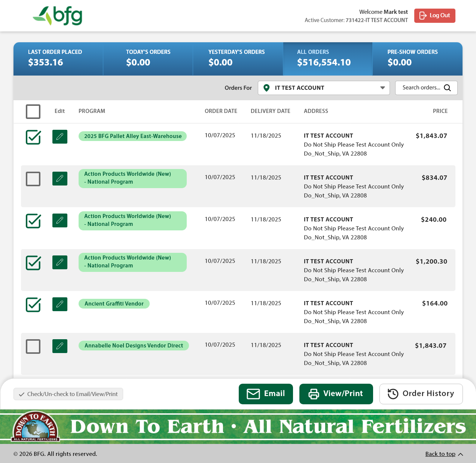Image resolution: width=476 pixels, height=463 pixels.
Task: Edit the Annabelle Noel Designs order
Action: click(x=60, y=346)
